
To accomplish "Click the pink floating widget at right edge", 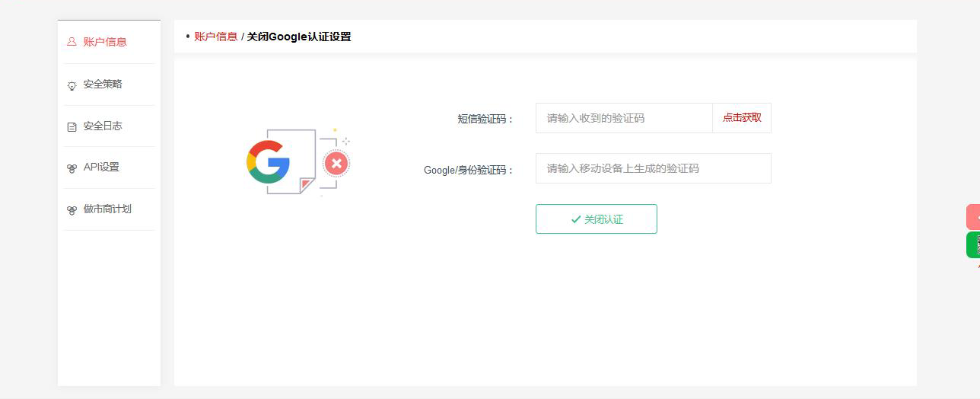I will (x=973, y=217).
